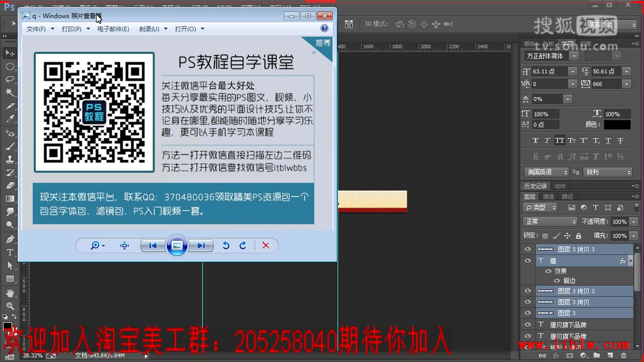Click foreground color swatch in toolbar
The height and width of the screenshot is (362, 644).
pyautogui.click(x=7, y=326)
